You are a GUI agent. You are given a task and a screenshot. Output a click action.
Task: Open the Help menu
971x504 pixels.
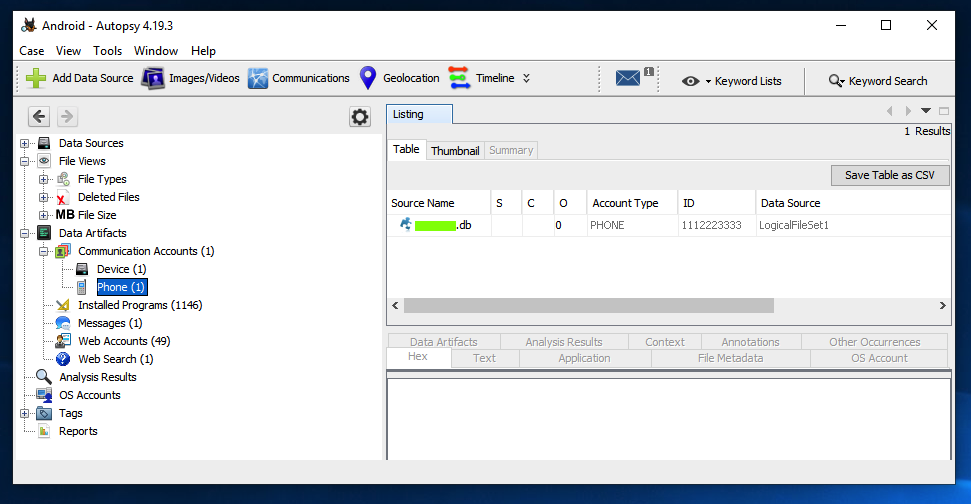click(x=203, y=51)
